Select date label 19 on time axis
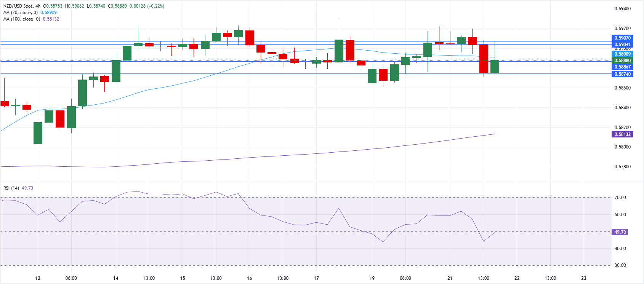The width and height of the screenshot is (644, 284). pyautogui.click(x=372, y=278)
